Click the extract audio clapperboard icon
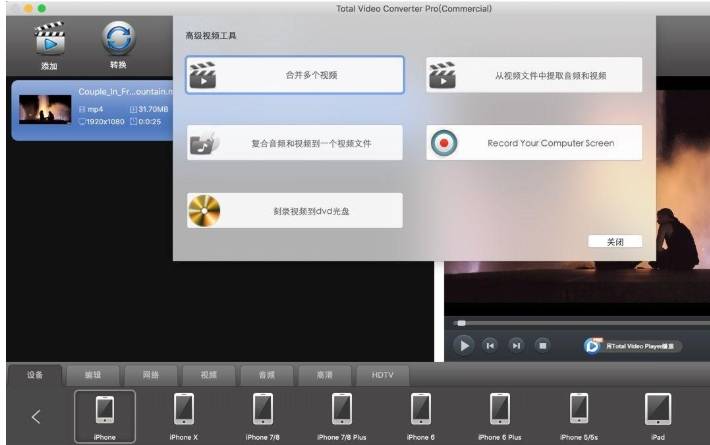710x445 pixels. [x=442, y=75]
